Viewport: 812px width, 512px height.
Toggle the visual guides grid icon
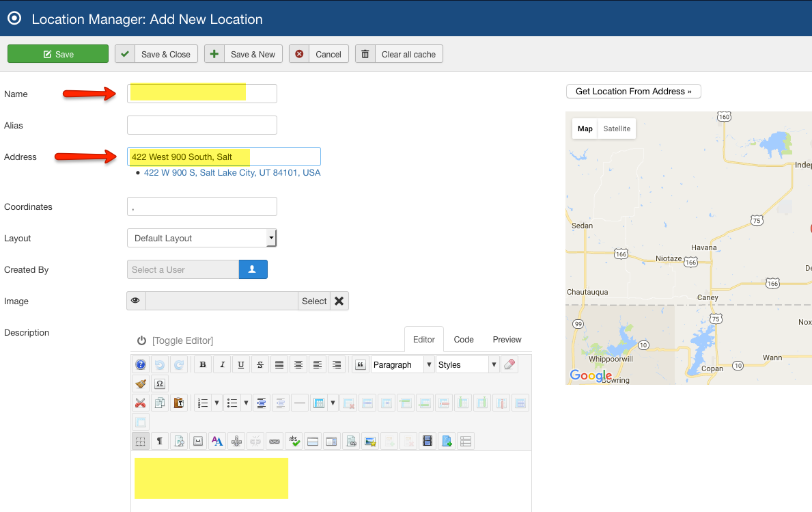(140, 442)
